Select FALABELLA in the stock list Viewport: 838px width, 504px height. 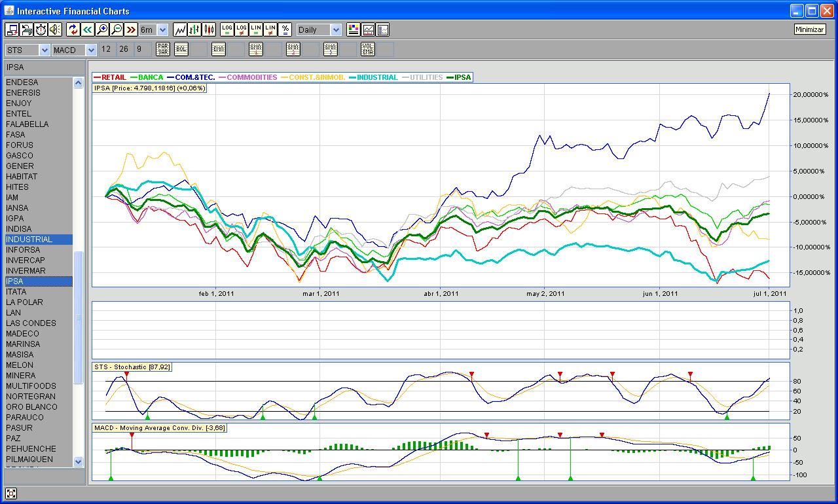click(27, 124)
